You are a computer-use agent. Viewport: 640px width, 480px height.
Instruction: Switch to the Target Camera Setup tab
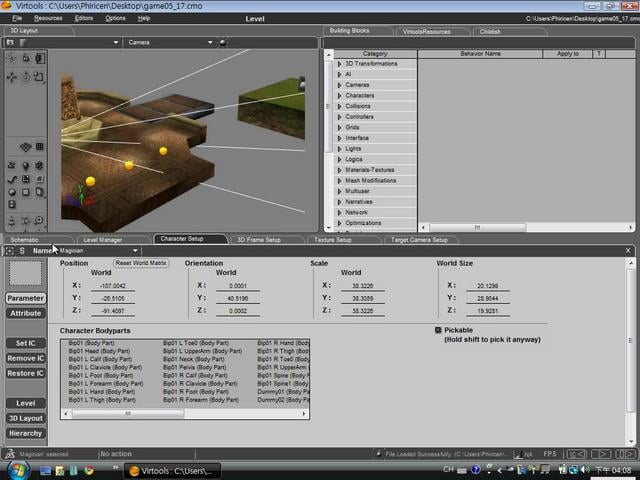click(x=419, y=240)
